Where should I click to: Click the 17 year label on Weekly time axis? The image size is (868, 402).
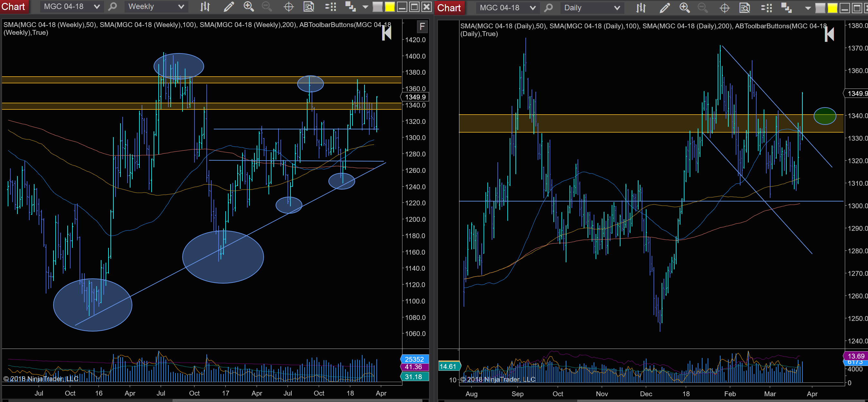[225, 393]
